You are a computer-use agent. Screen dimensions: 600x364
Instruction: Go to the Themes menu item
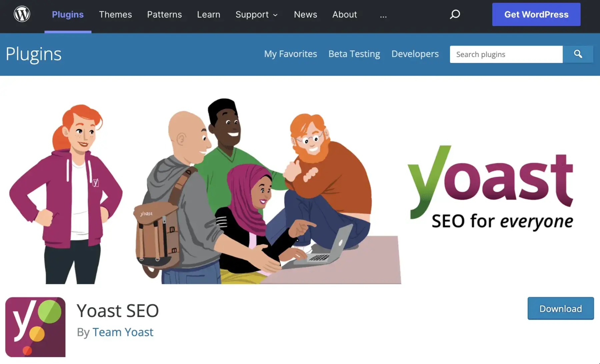tap(115, 15)
